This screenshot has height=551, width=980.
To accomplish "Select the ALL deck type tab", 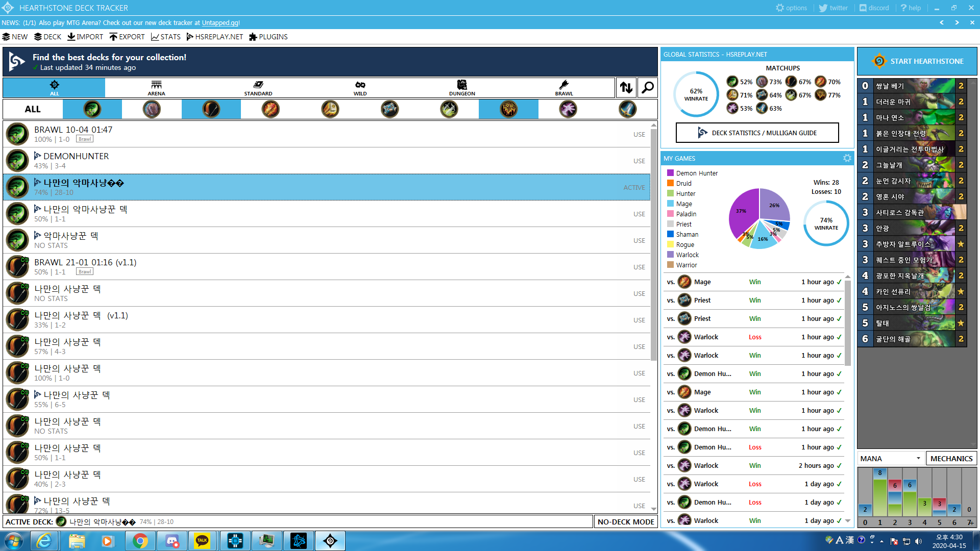I will 54,88.
